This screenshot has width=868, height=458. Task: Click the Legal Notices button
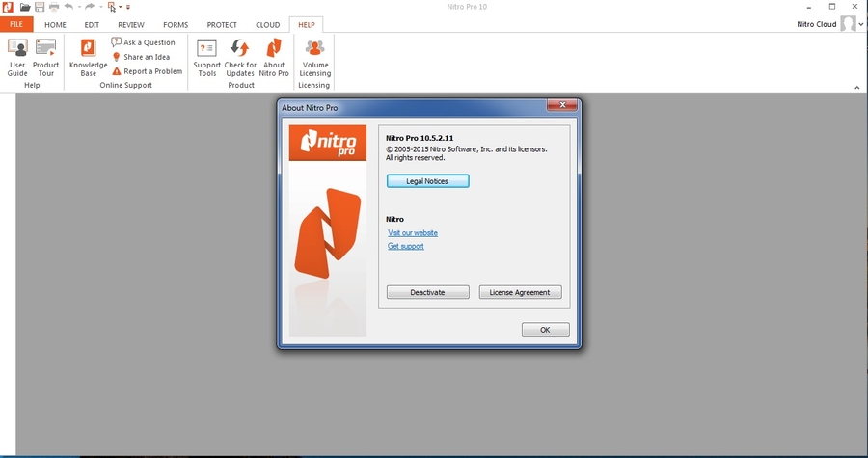pyautogui.click(x=427, y=181)
